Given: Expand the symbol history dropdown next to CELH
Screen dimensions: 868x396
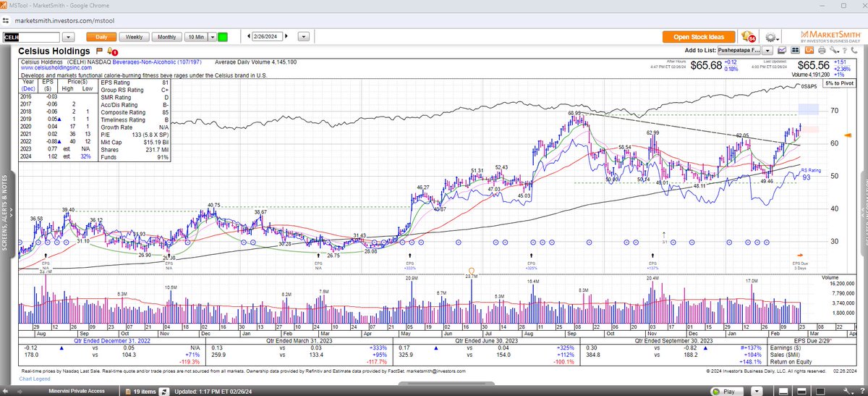Looking at the screenshot, I should coord(69,36).
